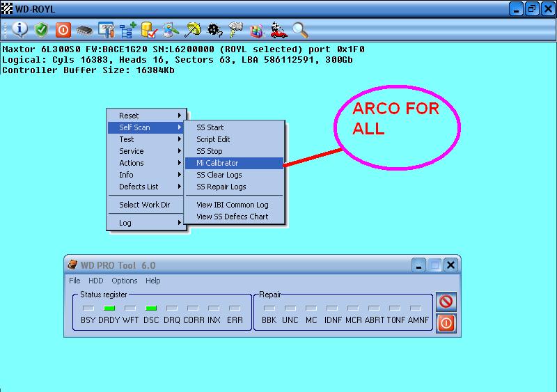Viewport: 557px width, 392px height.
Task: Select SS Stop menu item
Action: tap(235, 151)
